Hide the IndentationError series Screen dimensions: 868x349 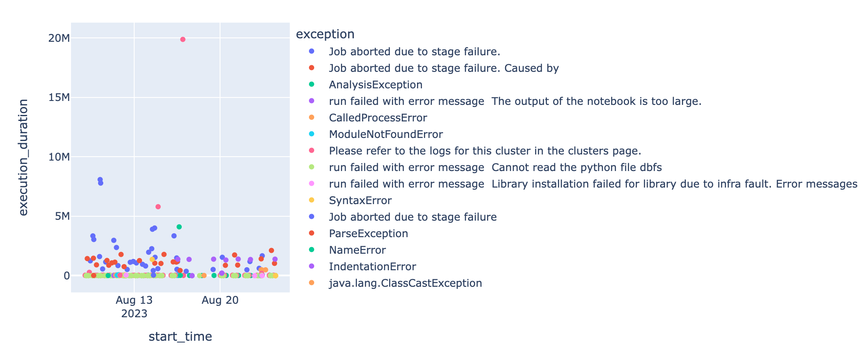click(x=372, y=267)
